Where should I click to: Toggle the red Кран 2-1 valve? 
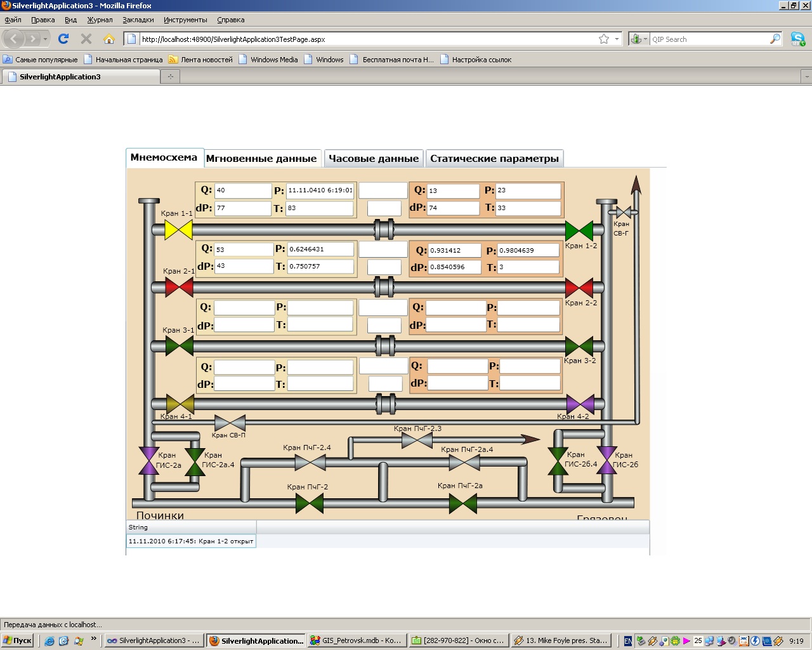(179, 288)
